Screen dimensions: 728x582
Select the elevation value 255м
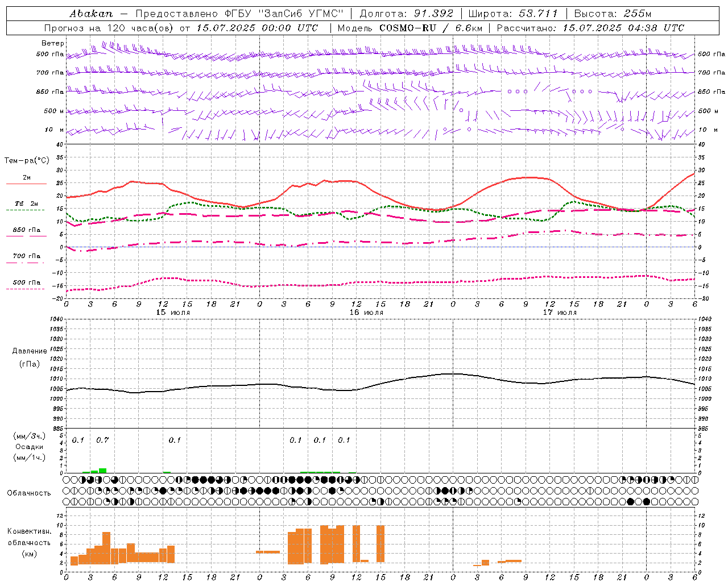pos(638,14)
